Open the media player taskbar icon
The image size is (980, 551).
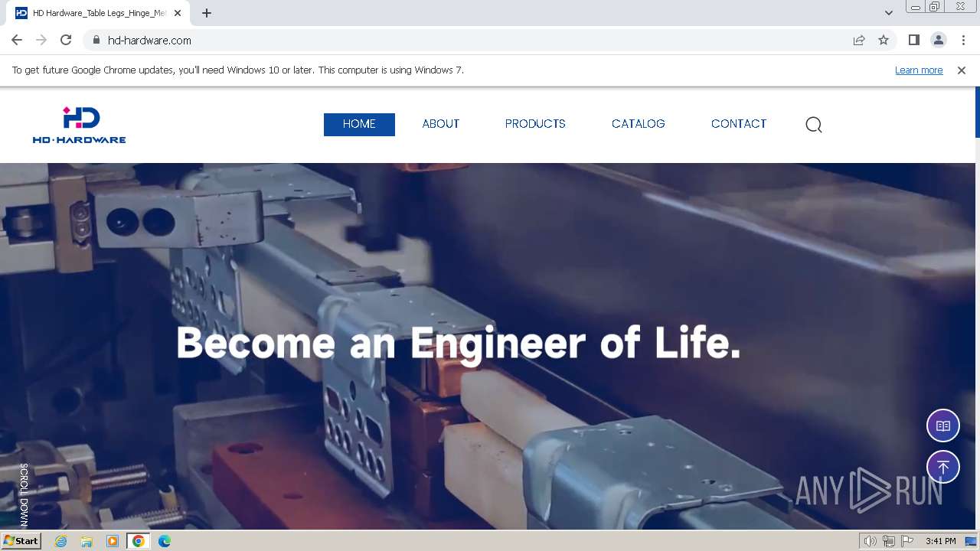(x=113, y=541)
